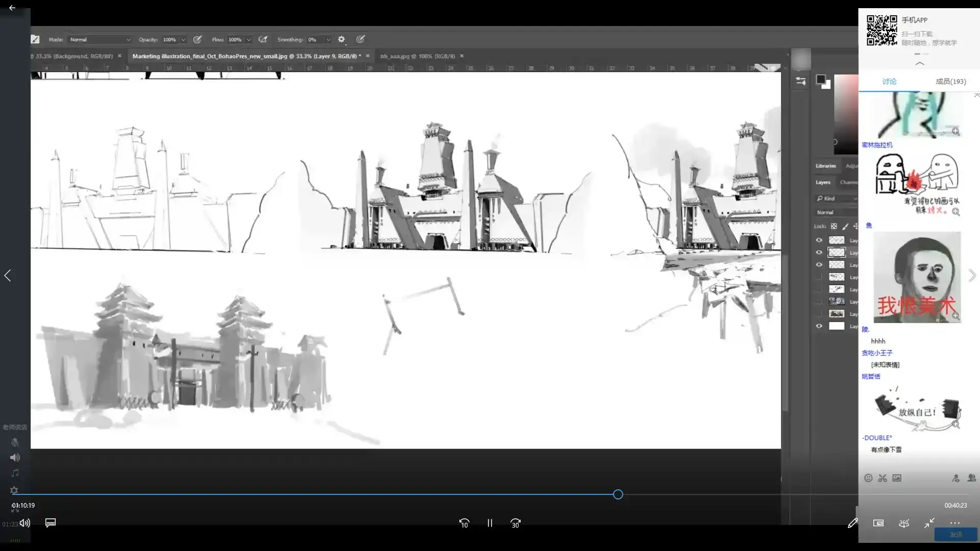Screen dimensions: 980x551
Task: Click the video progress slider handle
Action: tap(618, 494)
